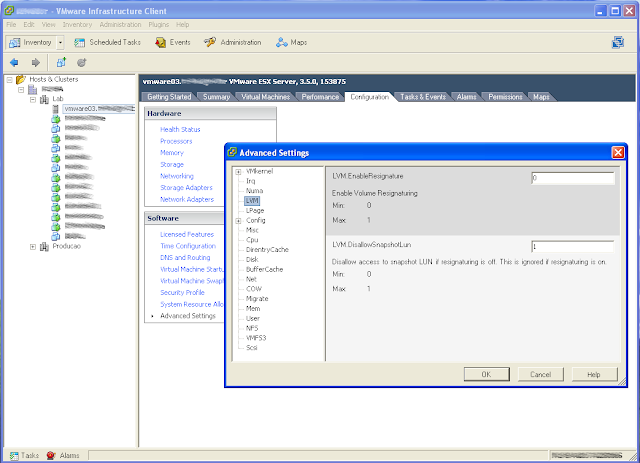This screenshot has height=463, width=640.
Task: Open the Network Adapters link
Action: pyautogui.click(x=187, y=199)
